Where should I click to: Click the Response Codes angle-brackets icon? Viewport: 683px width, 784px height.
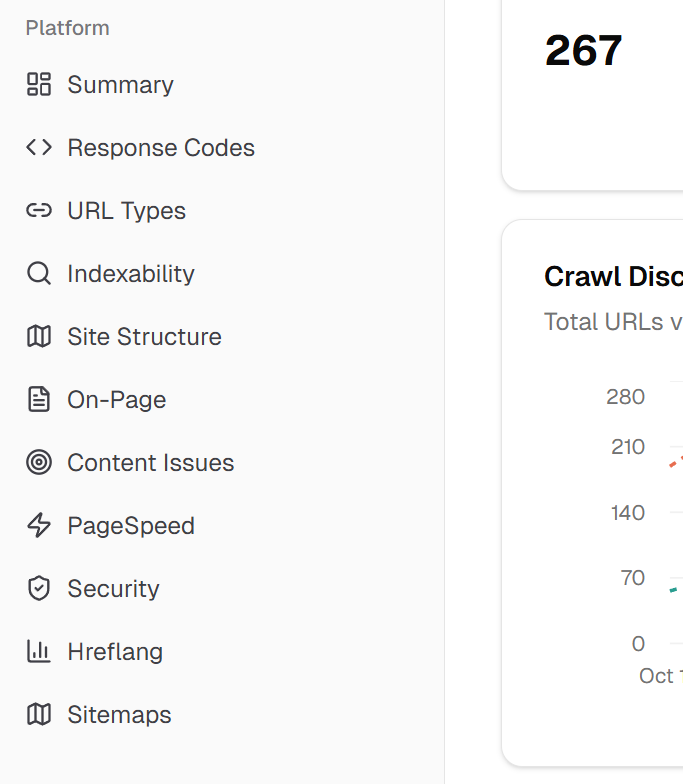click(39, 148)
